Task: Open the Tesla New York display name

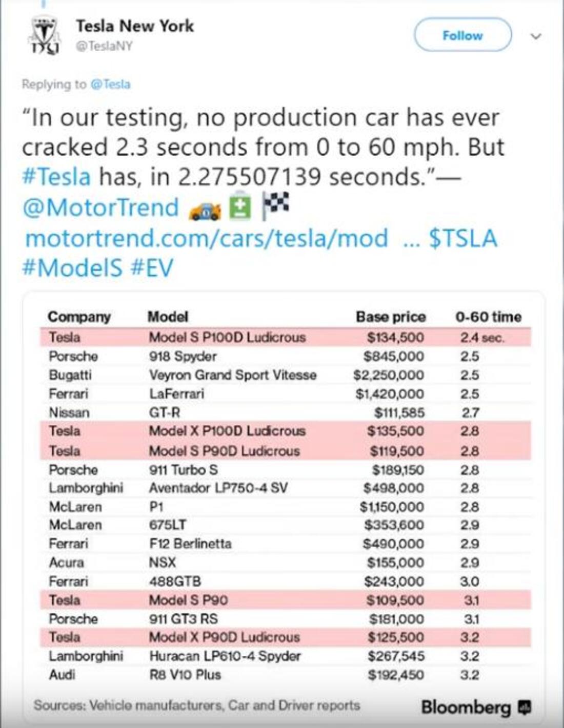Action: [x=135, y=26]
